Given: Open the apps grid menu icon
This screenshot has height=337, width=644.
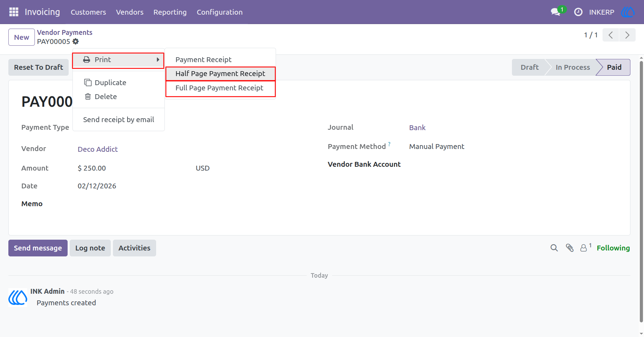Looking at the screenshot, I should pyautogui.click(x=14, y=12).
